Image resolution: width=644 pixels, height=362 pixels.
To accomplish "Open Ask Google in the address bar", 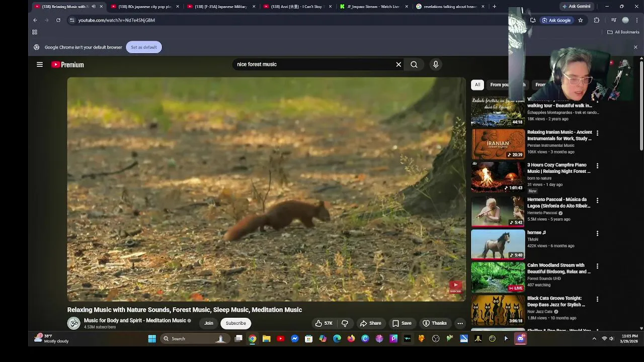I will 556,20.
